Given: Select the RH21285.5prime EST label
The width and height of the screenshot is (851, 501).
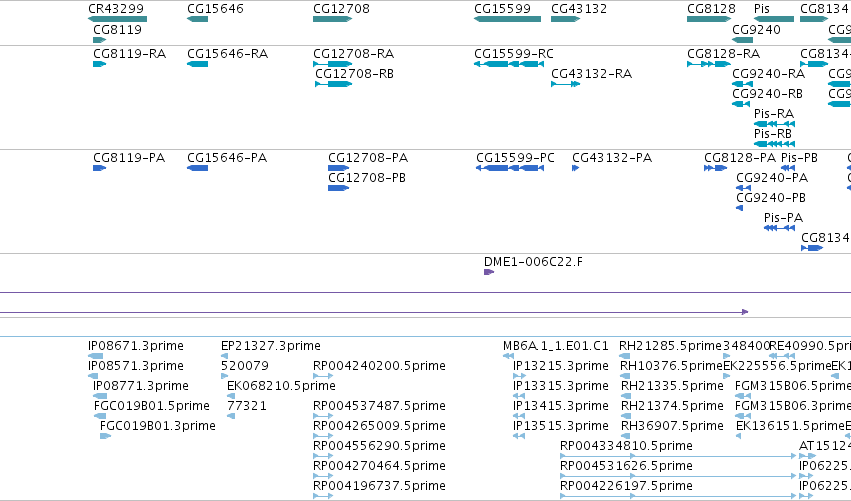Looking at the screenshot, I should 670,346.
